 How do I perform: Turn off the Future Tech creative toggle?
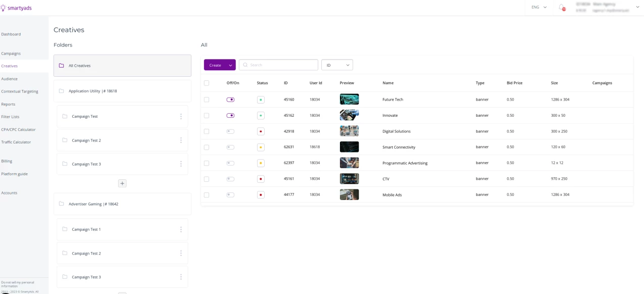(230, 100)
